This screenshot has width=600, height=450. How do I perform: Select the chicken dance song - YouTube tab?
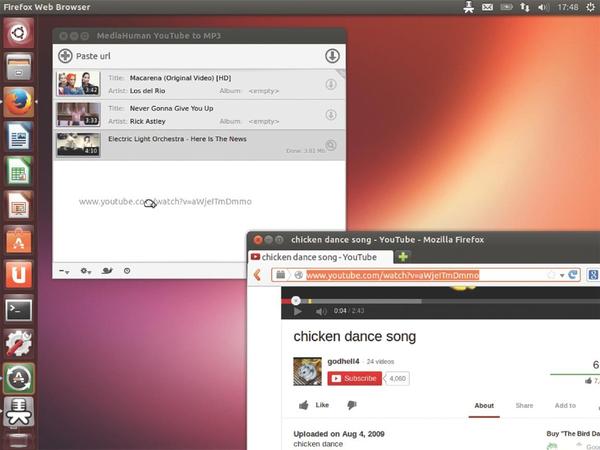coord(321,257)
